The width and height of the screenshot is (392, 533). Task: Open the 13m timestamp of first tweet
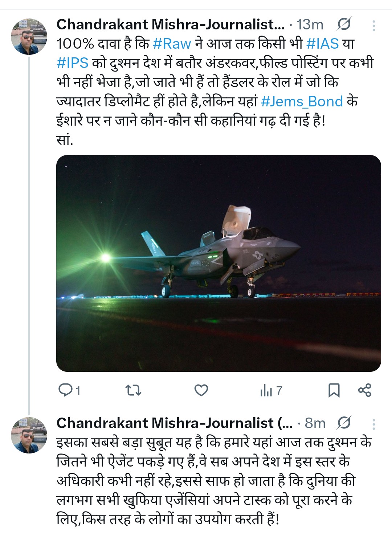click(x=310, y=25)
